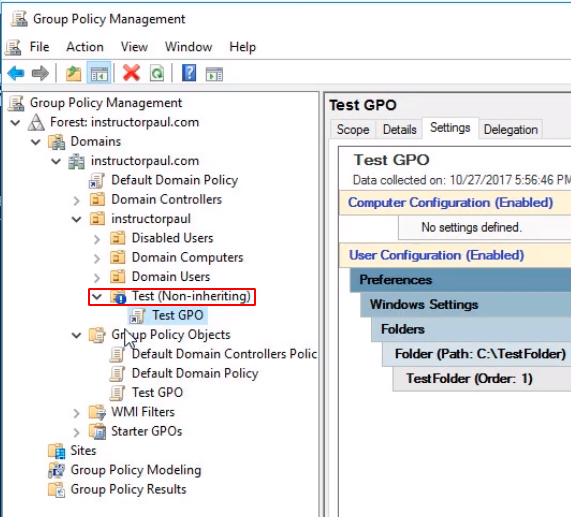The image size is (571, 517).
Task: Click the Disabled Users OU icon
Action: point(117,238)
